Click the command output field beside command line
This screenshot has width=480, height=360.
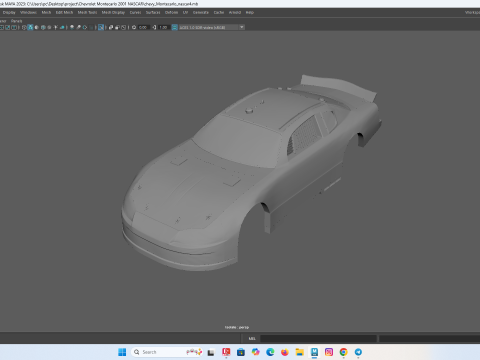[x=429, y=338]
